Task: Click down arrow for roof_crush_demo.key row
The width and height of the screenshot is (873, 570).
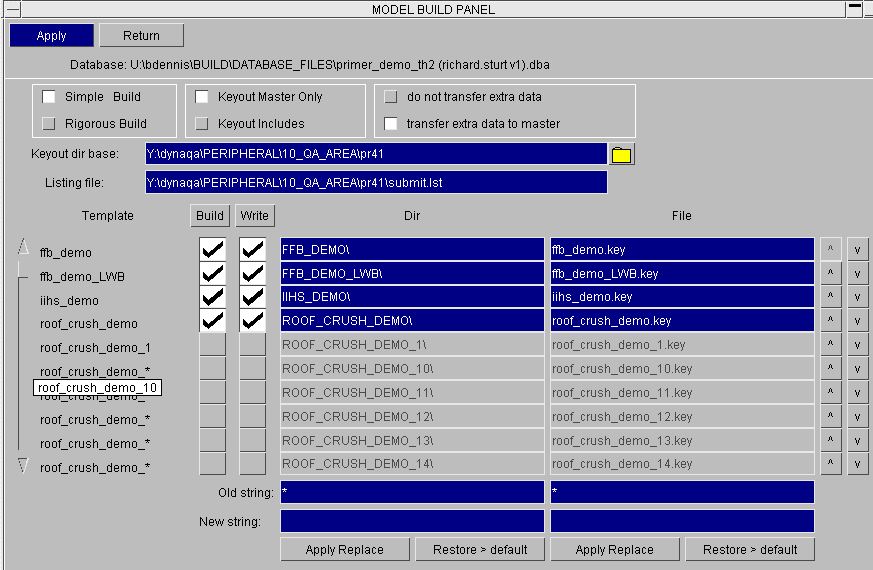Action: tap(857, 321)
